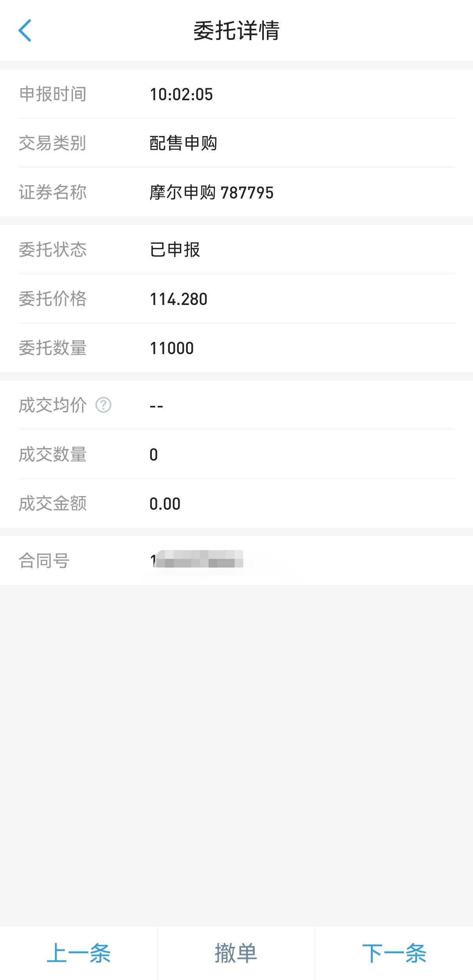This screenshot has width=473, height=980.
Task: Tap the 委托数量 11000 value
Action: 172,348
